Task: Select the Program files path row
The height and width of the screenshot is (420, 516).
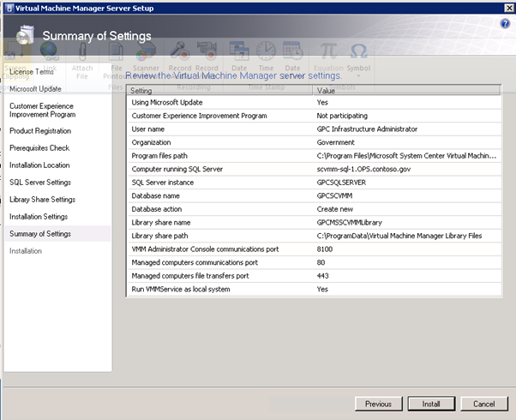Action: tap(315, 156)
